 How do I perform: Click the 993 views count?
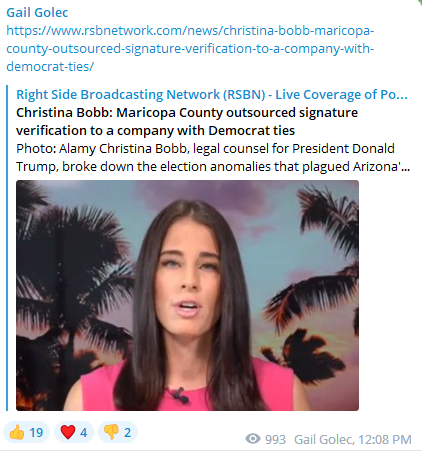pos(275,439)
